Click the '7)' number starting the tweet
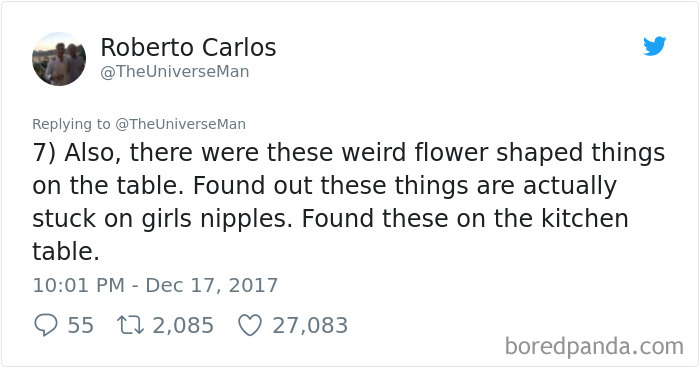This screenshot has height=368, width=700. (44, 153)
